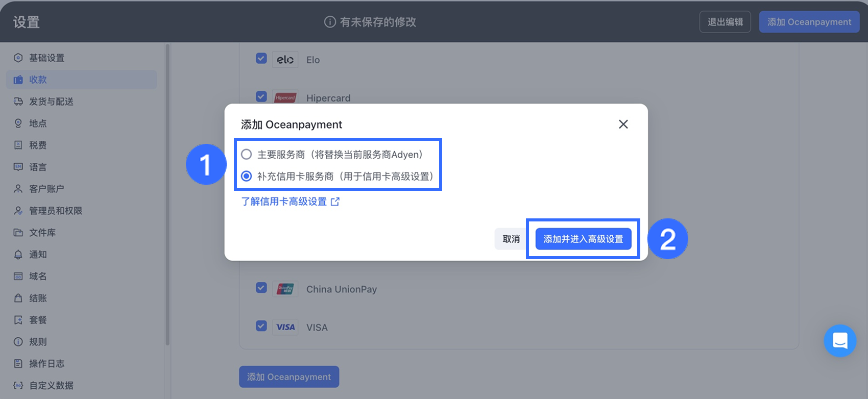Open 基础设置 in the settings menu

[82, 58]
